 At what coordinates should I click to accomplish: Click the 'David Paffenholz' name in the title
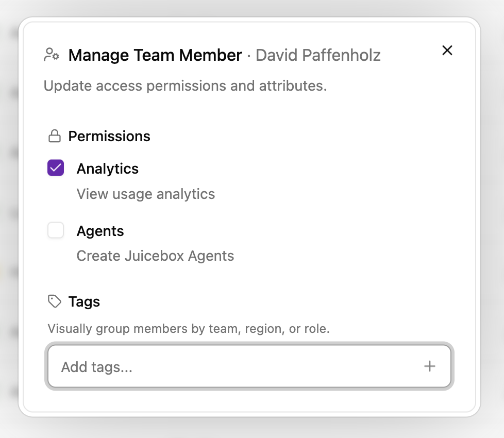318,55
